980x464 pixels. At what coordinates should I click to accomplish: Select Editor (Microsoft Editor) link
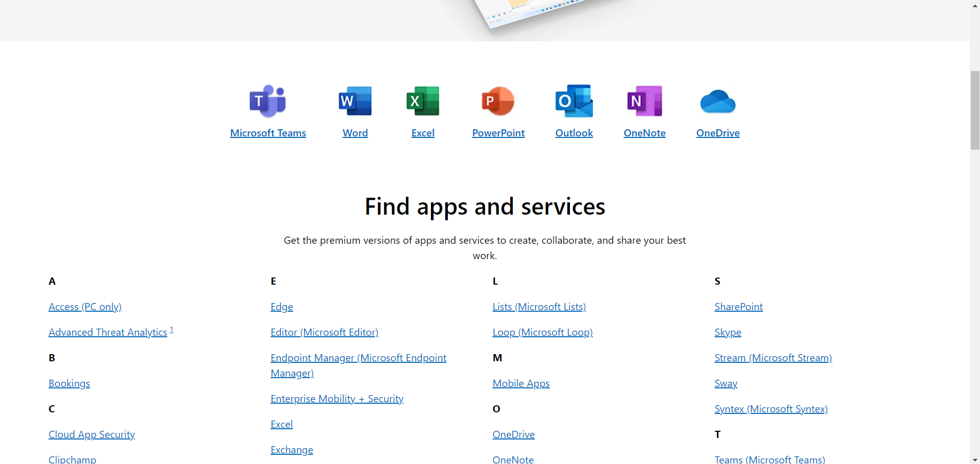(324, 332)
